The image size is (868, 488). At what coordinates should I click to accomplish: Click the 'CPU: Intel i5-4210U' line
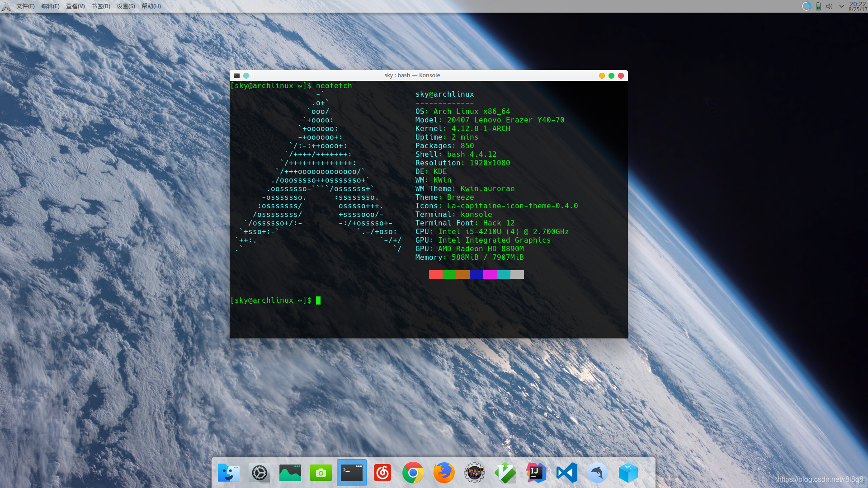[492, 232]
